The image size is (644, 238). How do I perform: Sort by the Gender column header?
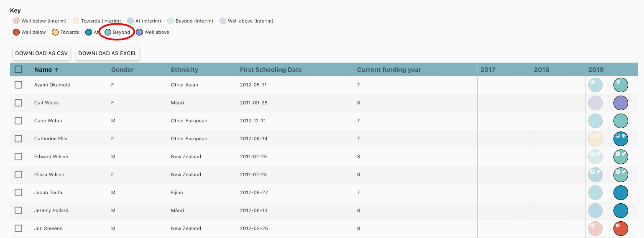tap(122, 70)
